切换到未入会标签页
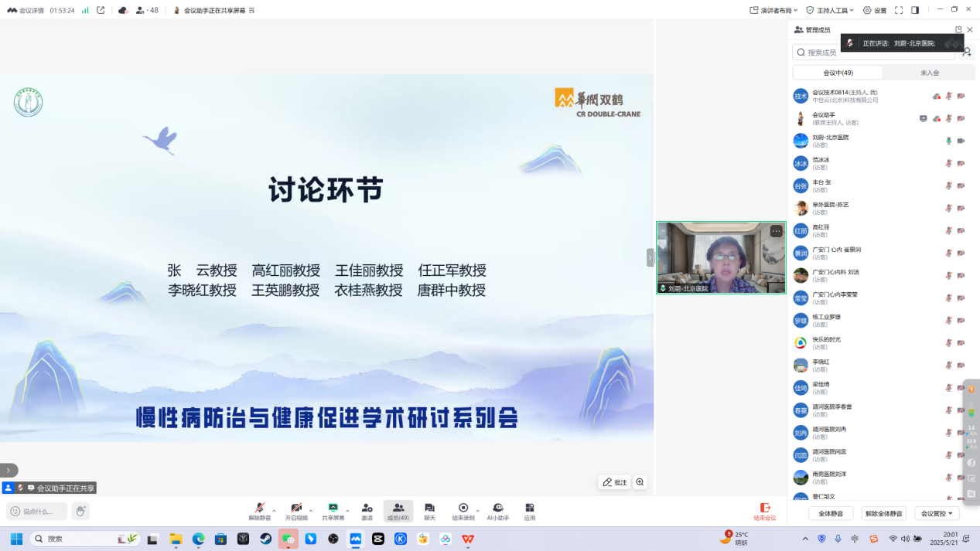The height and width of the screenshot is (551, 980). tap(929, 71)
